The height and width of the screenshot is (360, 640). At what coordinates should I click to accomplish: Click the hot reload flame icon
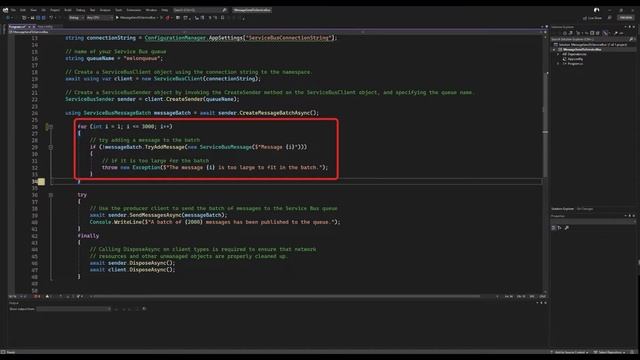[167, 18]
